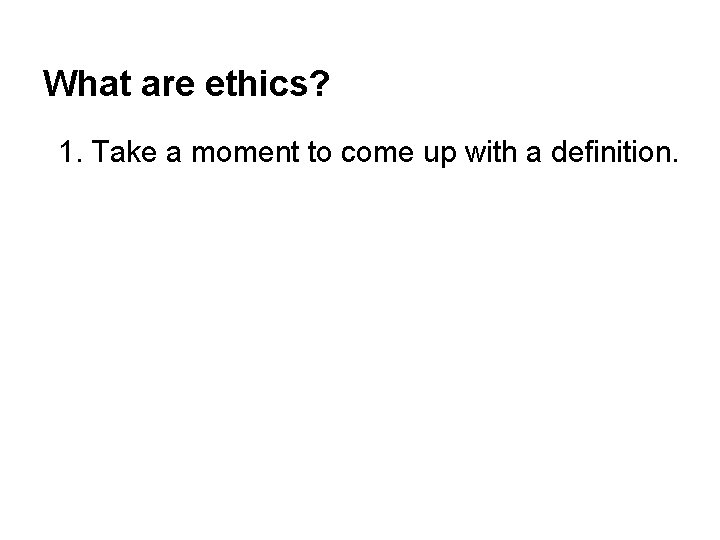Click the 'a' before 'moment'

click(x=174, y=154)
